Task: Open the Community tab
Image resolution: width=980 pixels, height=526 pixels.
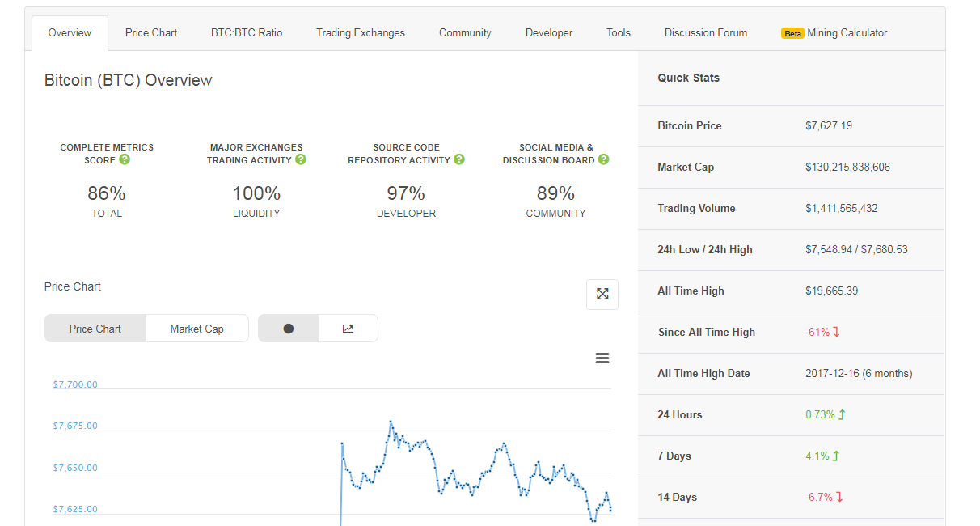Action: pos(465,33)
